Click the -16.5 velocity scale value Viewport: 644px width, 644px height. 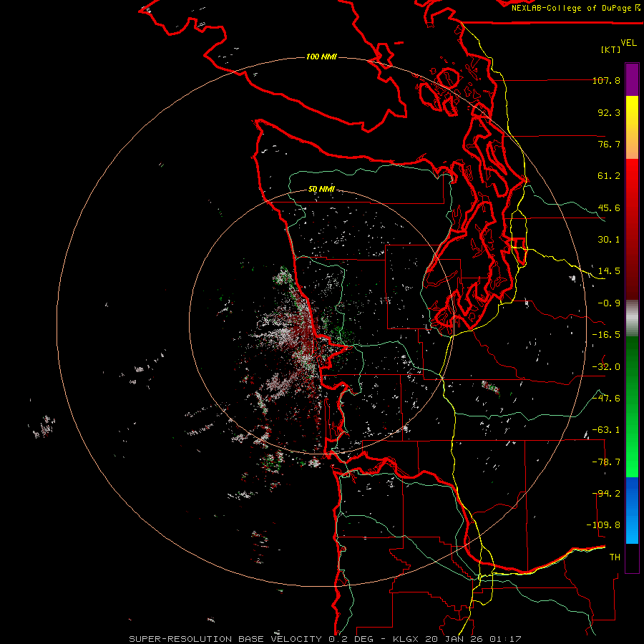coord(606,335)
